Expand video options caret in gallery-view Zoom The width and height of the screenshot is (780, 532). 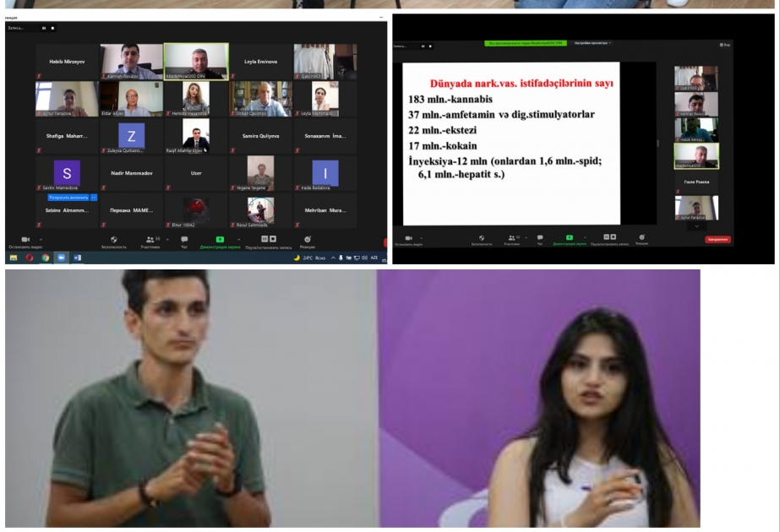[41, 240]
